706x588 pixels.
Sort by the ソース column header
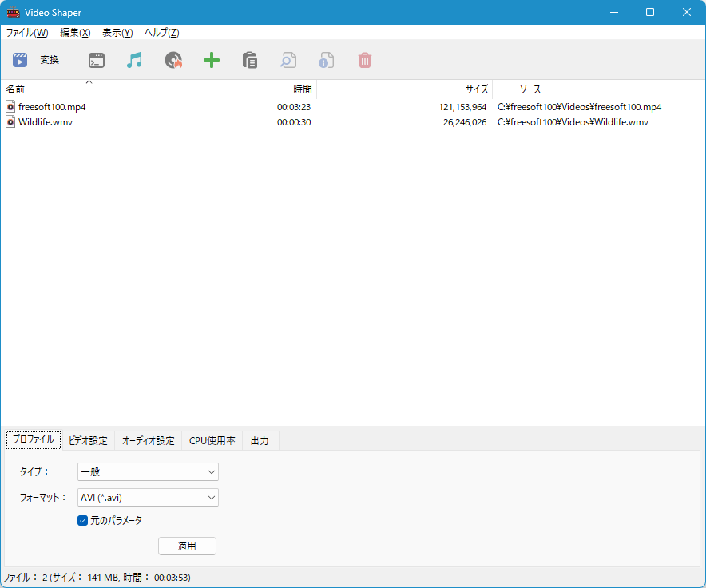[581, 89]
